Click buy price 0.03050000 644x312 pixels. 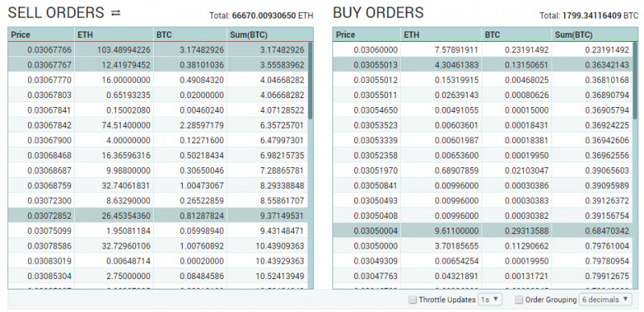[375, 246]
